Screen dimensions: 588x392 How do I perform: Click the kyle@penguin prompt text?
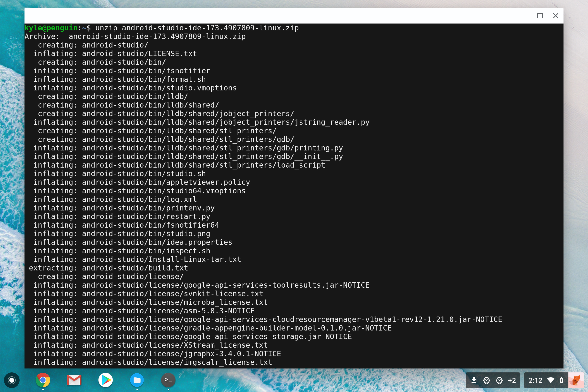tap(51, 28)
